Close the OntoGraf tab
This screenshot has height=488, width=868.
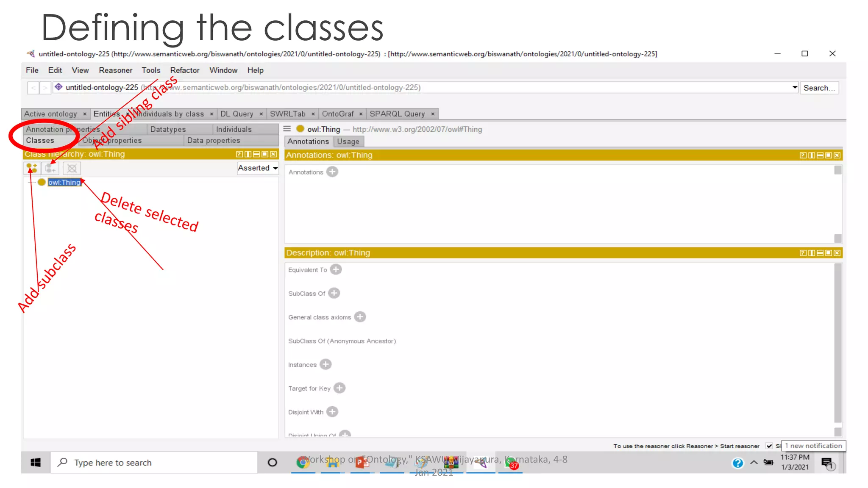pos(361,114)
